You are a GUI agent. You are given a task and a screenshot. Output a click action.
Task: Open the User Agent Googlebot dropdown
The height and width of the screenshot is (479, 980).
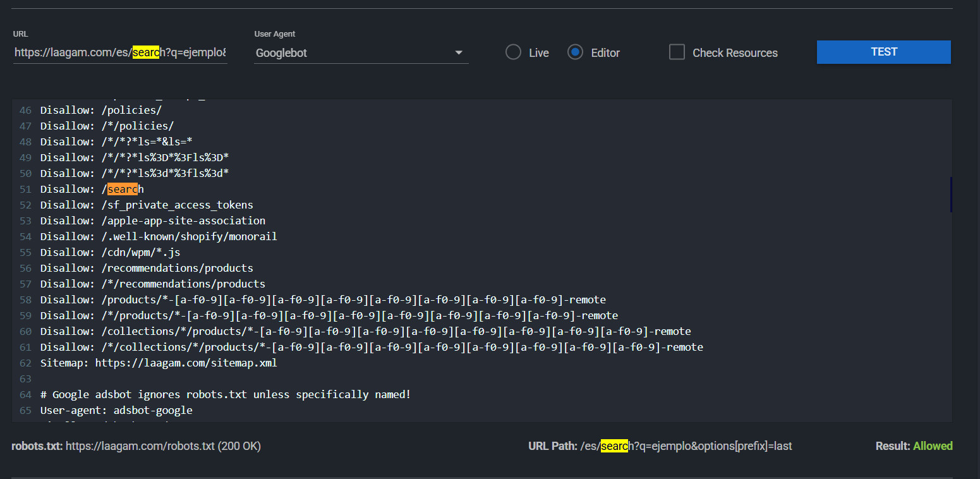[x=354, y=53]
